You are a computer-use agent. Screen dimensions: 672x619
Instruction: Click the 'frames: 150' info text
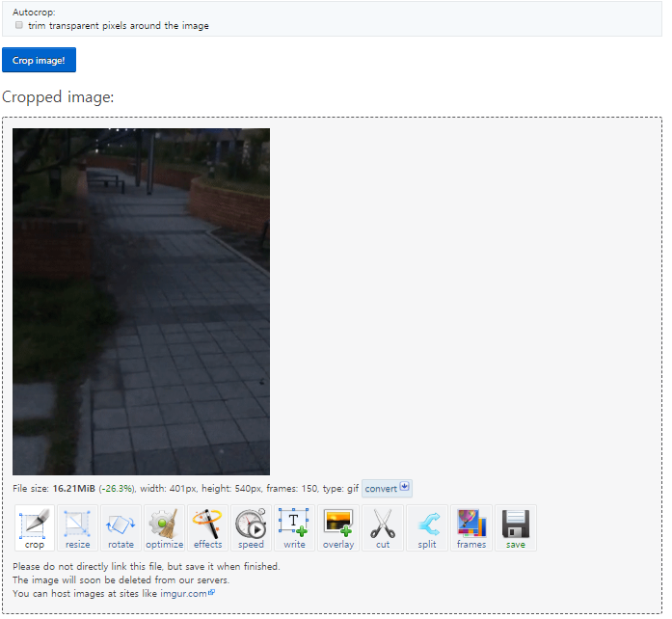click(293, 489)
